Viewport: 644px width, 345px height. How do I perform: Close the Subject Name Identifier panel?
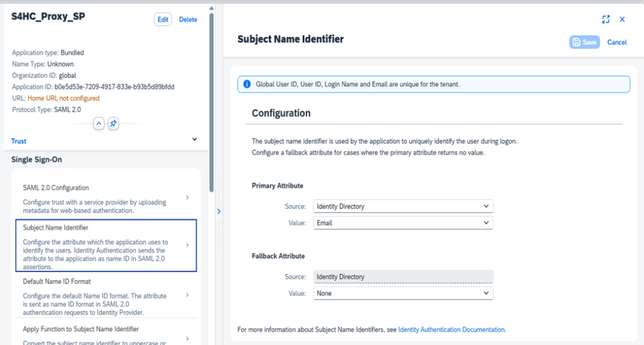click(x=622, y=19)
